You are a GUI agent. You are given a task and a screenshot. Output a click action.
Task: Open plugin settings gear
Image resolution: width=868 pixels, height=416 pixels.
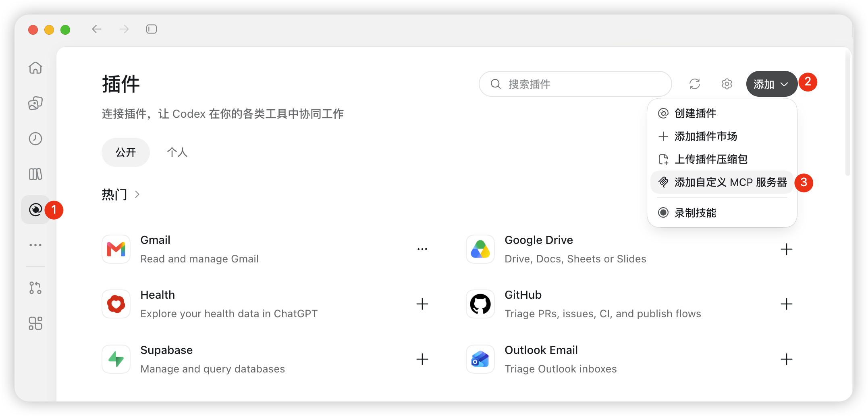click(727, 84)
